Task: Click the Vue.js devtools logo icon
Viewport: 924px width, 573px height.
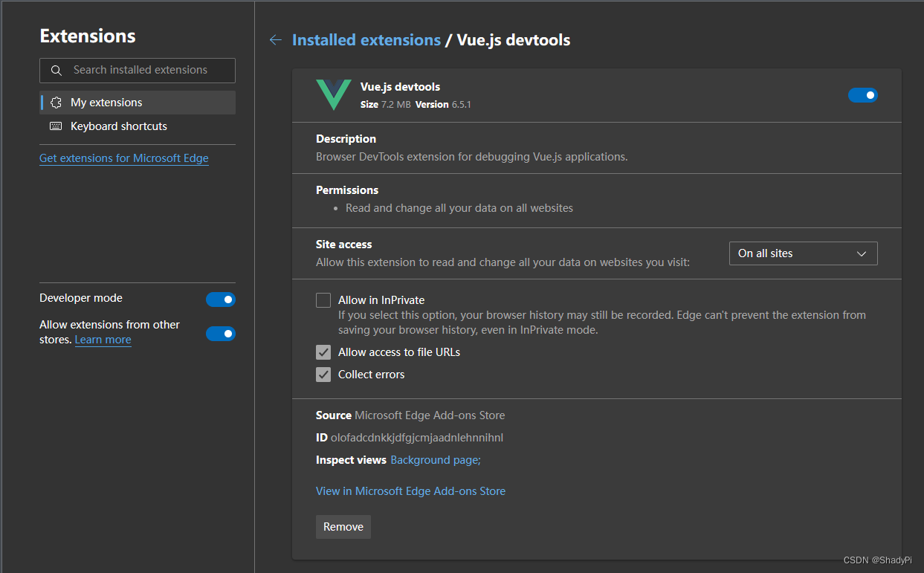Action: tap(334, 95)
